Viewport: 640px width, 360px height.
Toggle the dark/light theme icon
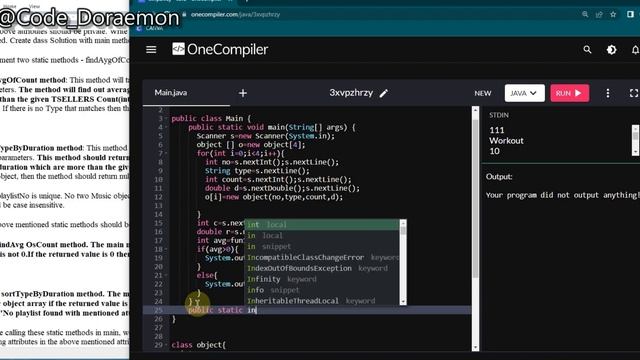(611, 50)
